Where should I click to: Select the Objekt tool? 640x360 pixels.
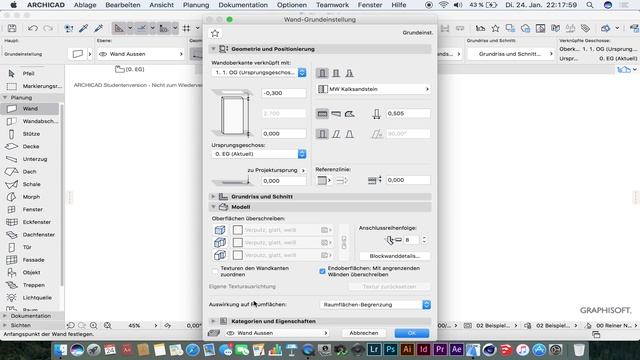31,273
